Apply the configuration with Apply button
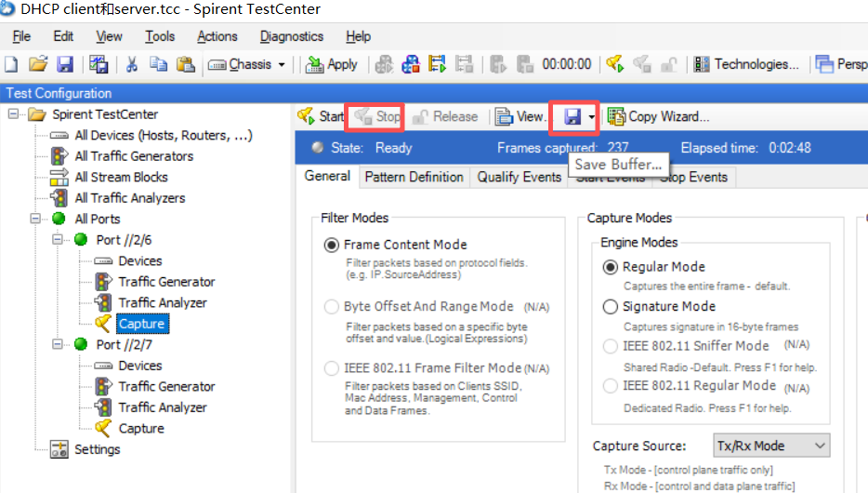This screenshot has width=868, height=493. click(x=331, y=64)
